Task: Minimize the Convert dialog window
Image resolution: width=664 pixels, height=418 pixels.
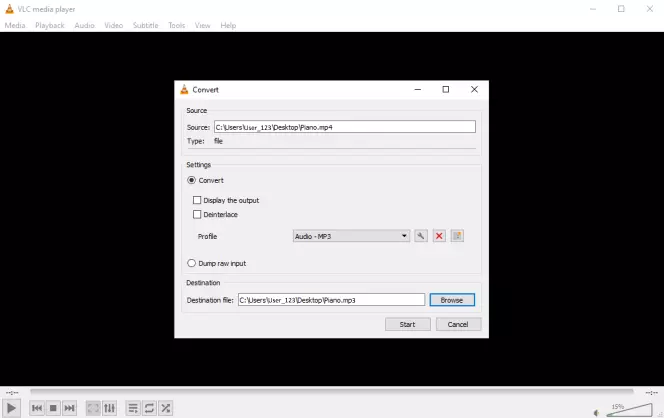Action: point(418,89)
